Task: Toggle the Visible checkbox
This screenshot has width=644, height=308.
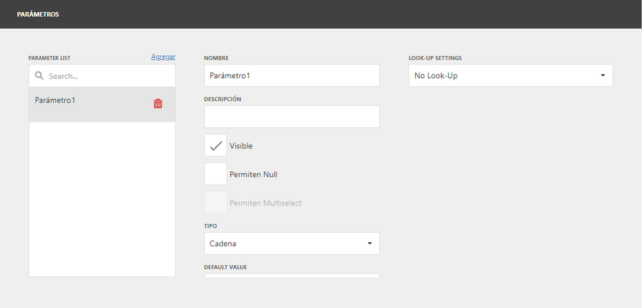Action: coord(215,145)
